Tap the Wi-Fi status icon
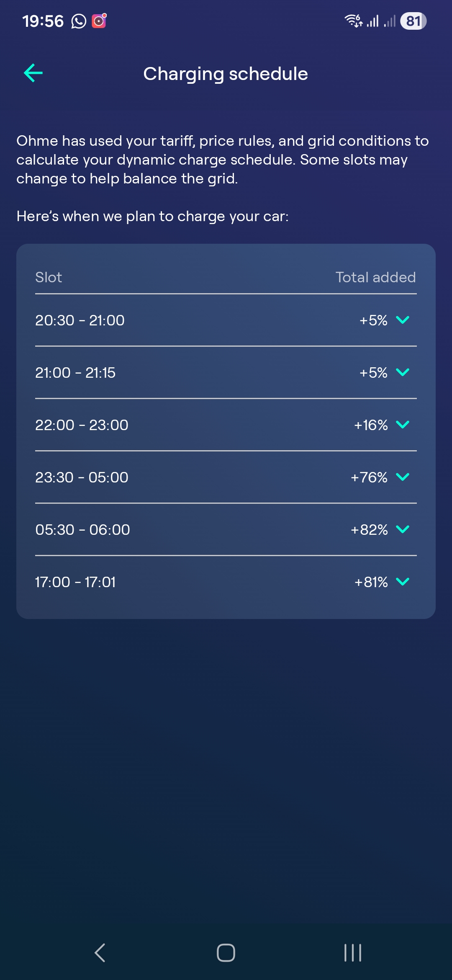The width and height of the screenshot is (452, 980). [354, 21]
